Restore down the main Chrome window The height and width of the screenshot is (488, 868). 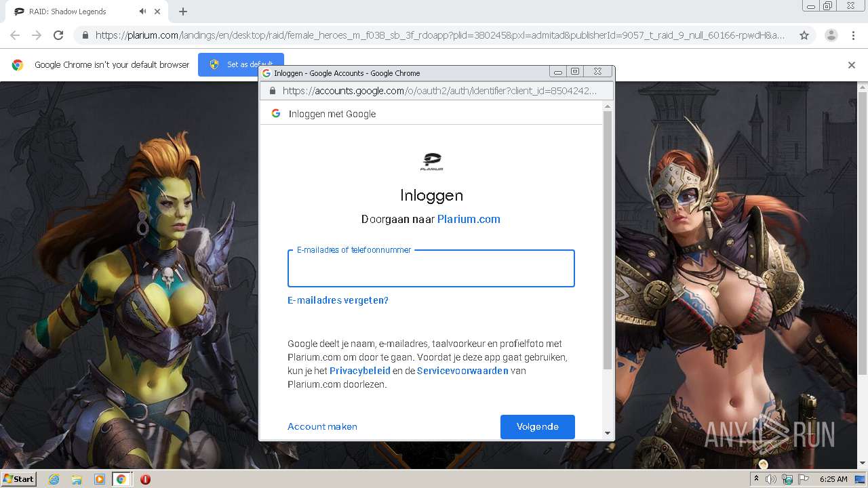click(x=827, y=6)
